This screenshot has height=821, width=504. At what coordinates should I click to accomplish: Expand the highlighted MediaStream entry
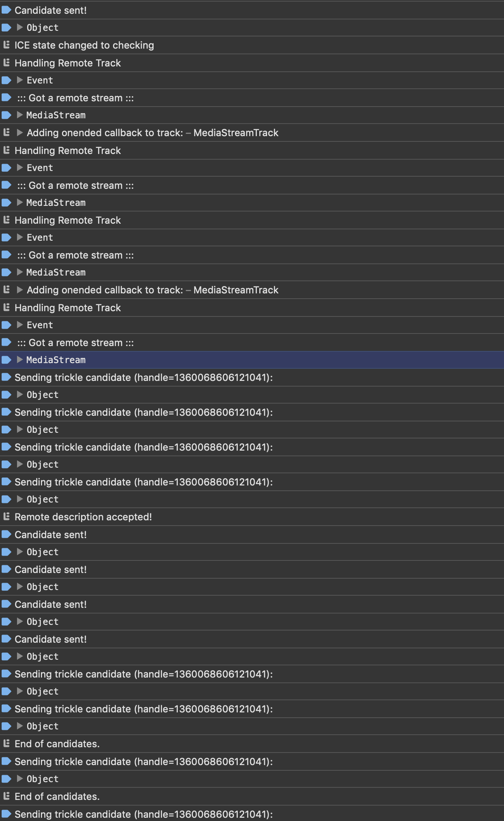click(19, 360)
